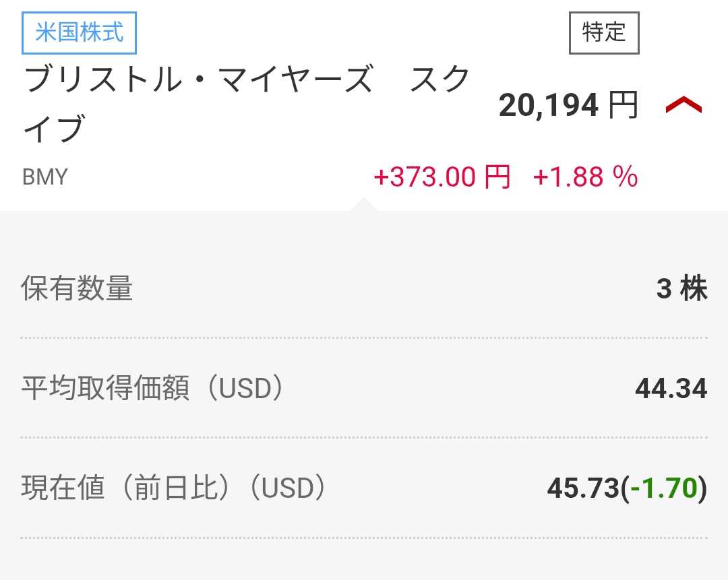
Task: Tap the +373.00 円 profit figure
Action: click(442, 177)
